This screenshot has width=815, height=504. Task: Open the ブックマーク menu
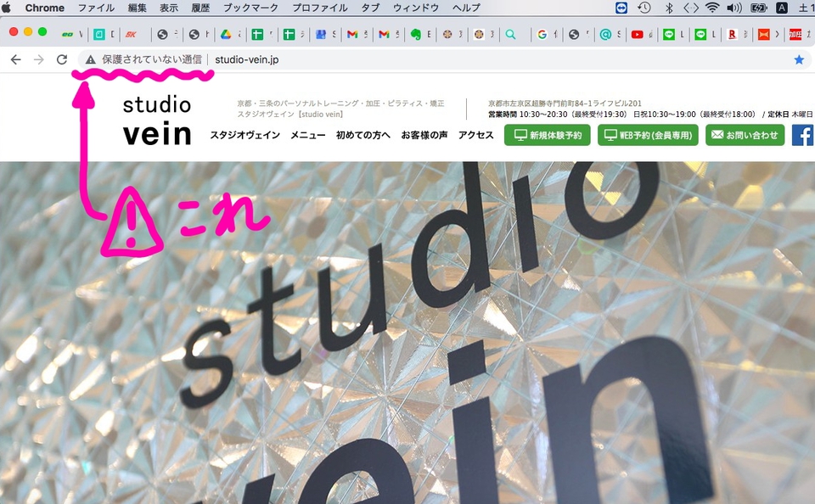tap(251, 8)
